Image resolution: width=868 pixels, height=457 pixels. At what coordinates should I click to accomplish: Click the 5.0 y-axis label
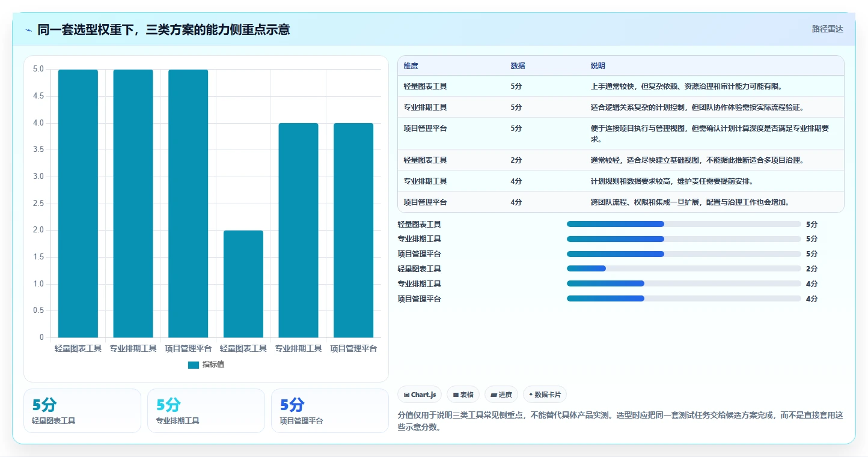(x=38, y=69)
